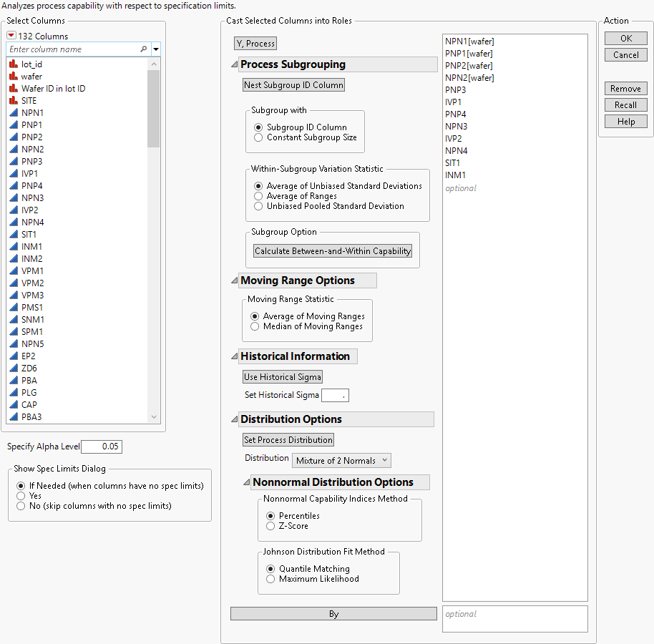
Task: Click the Set Historical Sigma input field
Action: 335,395
